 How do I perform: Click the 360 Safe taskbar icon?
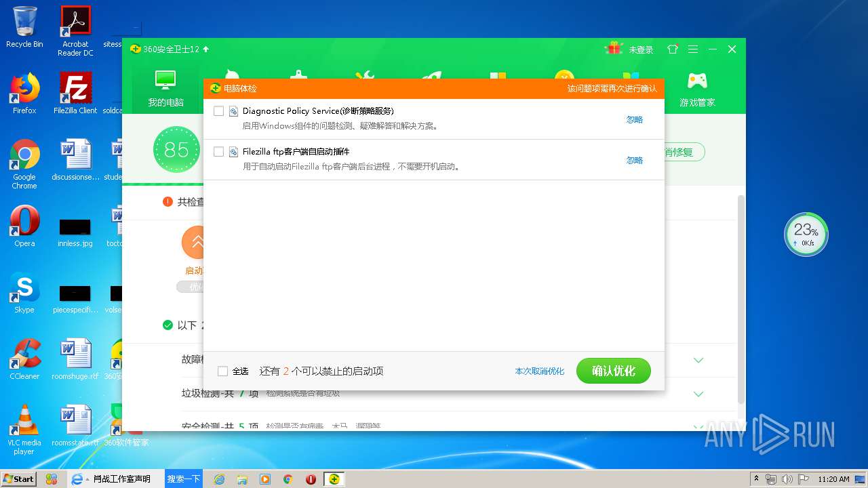[x=334, y=479]
